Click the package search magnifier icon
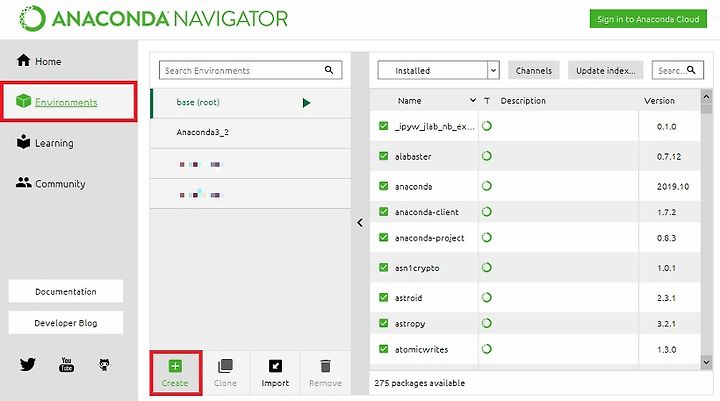 691,70
